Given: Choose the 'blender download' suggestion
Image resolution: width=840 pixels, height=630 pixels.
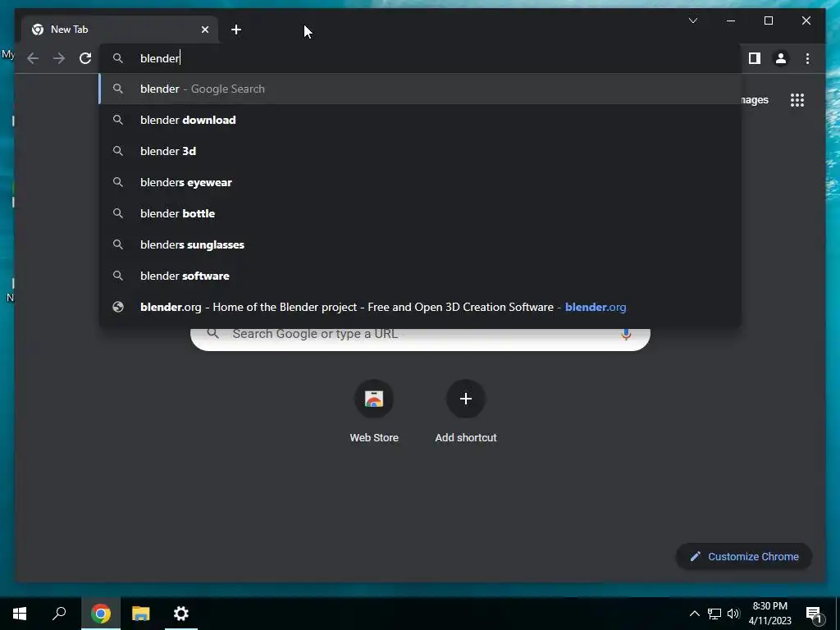Looking at the screenshot, I should click(420, 120).
